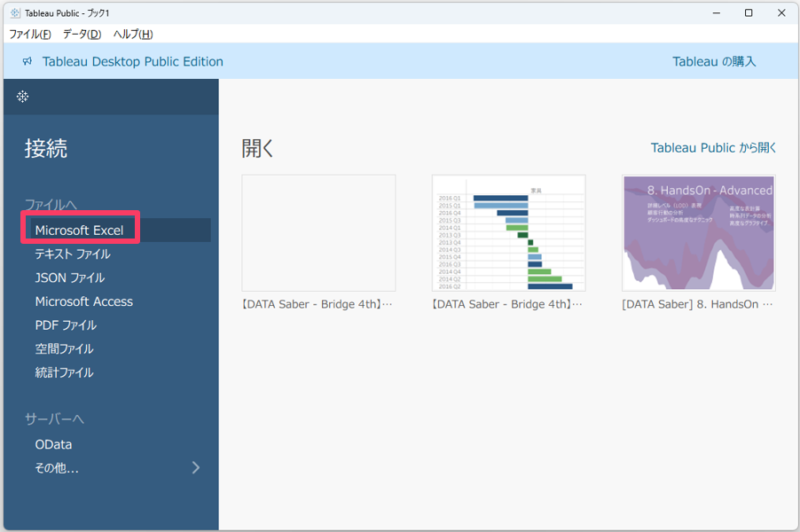Connect to a Microsoft Excel file

80,231
